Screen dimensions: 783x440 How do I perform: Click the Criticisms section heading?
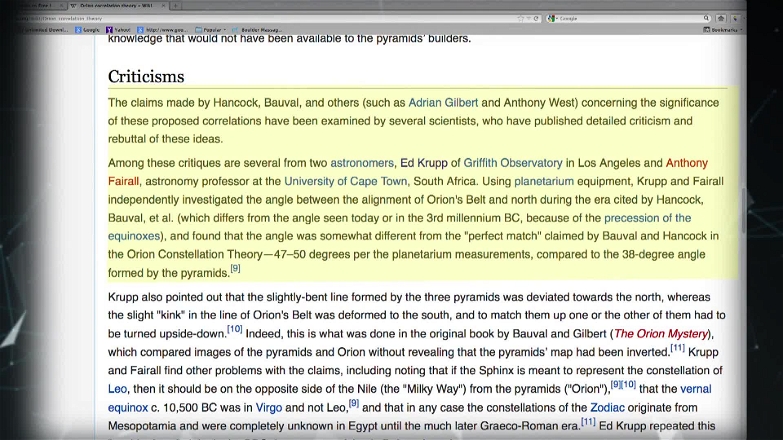(x=146, y=76)
